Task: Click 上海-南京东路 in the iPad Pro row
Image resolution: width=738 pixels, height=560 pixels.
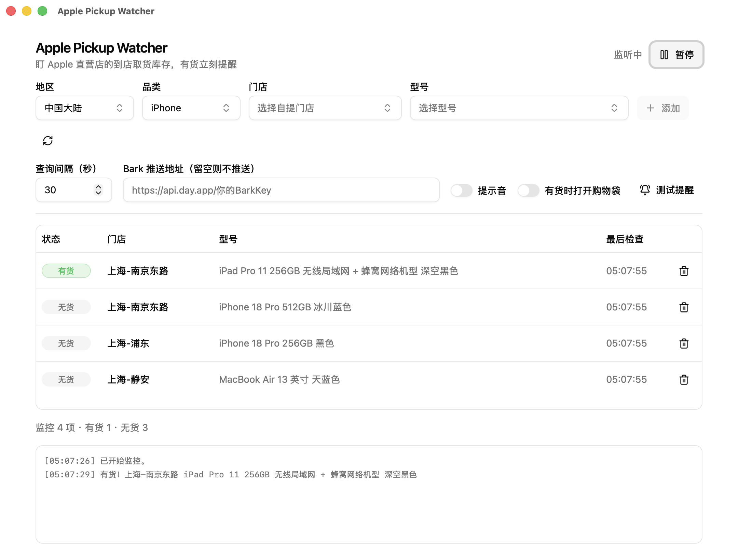Action: tap(138, 271)
